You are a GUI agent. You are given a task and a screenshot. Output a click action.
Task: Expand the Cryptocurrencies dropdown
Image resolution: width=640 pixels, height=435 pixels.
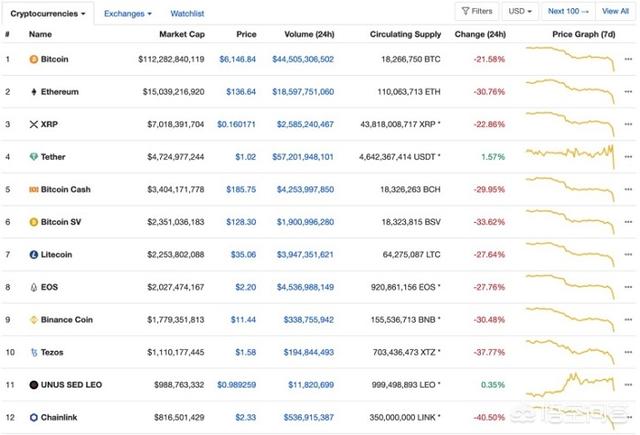(x=50, y=14)
